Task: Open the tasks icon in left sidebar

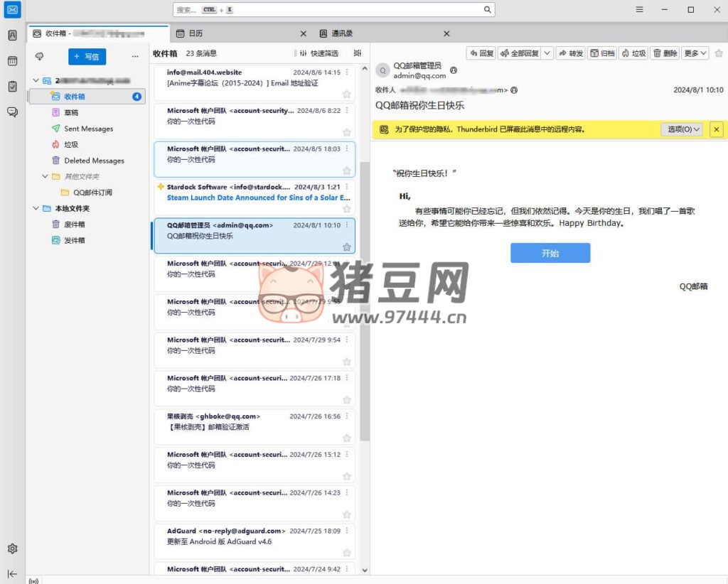Action: tap(12, 87)
